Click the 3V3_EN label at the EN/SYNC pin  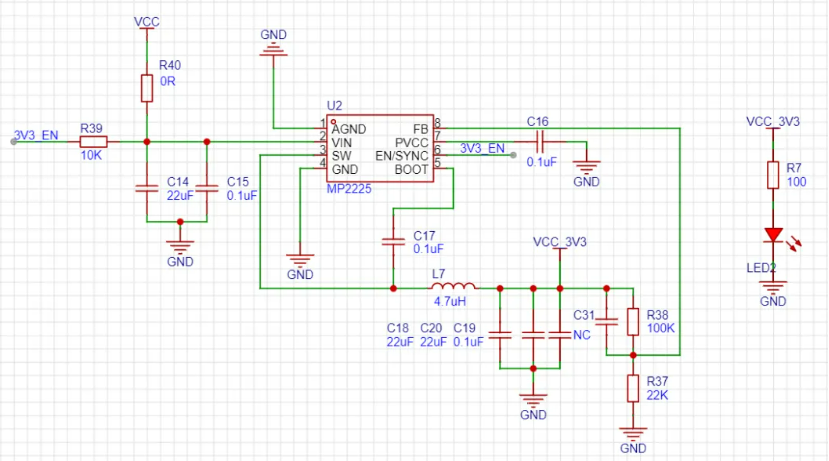pos(483,148)
